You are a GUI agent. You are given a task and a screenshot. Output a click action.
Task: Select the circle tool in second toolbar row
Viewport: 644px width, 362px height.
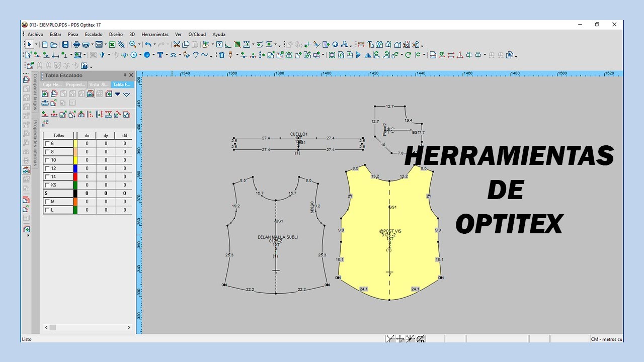[x=134, y=55]
